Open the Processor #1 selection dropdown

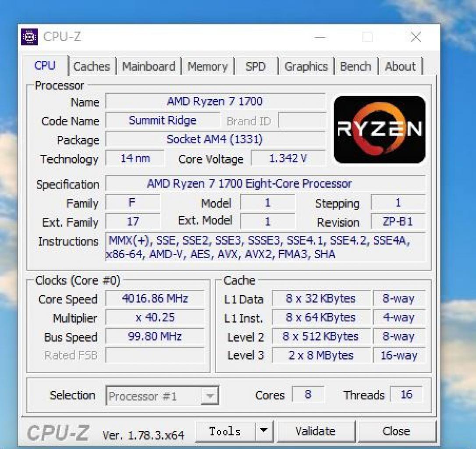[x=163, y=396]
